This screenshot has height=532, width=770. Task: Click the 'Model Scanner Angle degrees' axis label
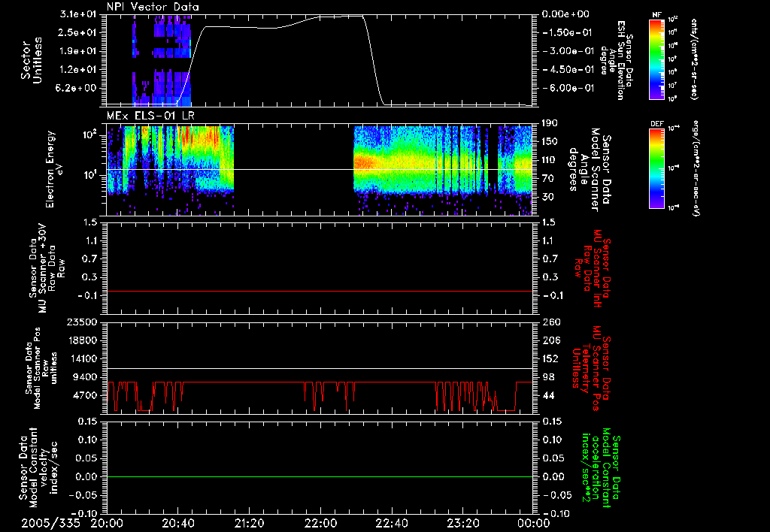(x=590, y=169)
